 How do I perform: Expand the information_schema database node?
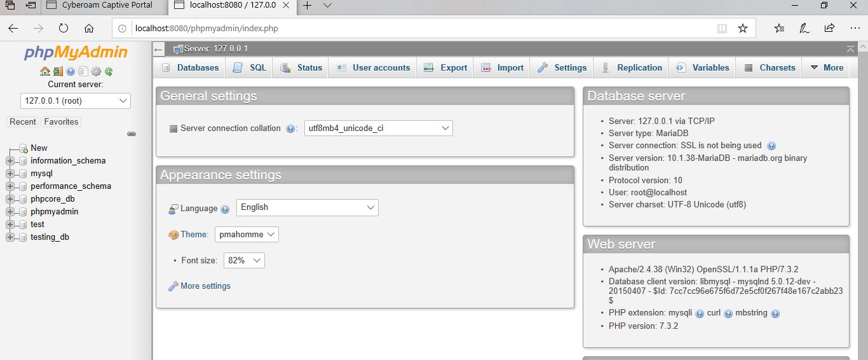(x=10, y=161)
